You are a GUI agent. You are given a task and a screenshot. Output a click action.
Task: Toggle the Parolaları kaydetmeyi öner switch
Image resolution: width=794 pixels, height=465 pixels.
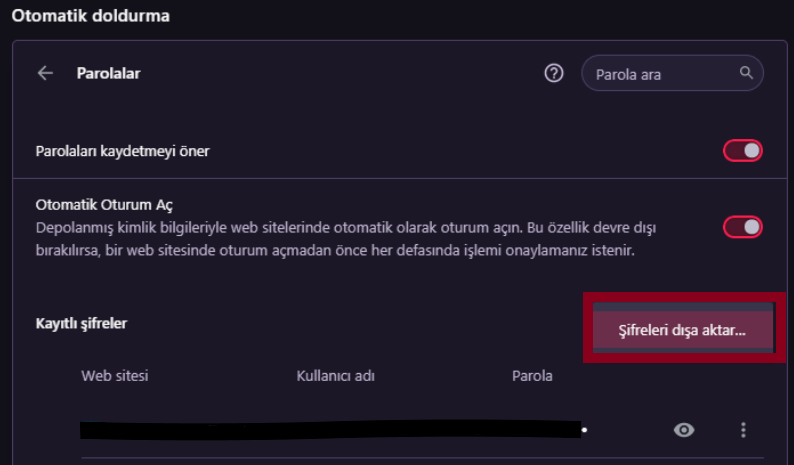click(x=743, y=151)
